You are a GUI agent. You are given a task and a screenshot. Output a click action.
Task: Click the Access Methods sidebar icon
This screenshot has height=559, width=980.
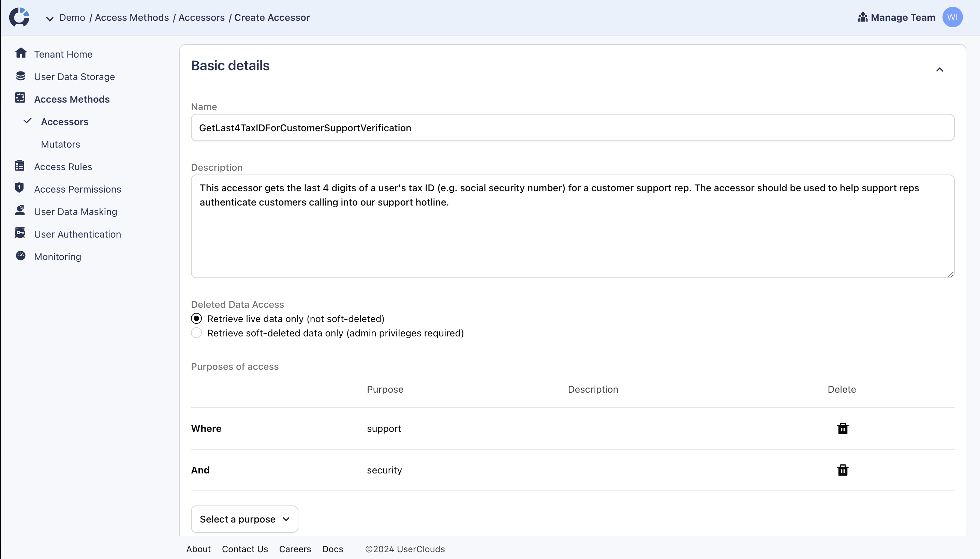[21, 98]
